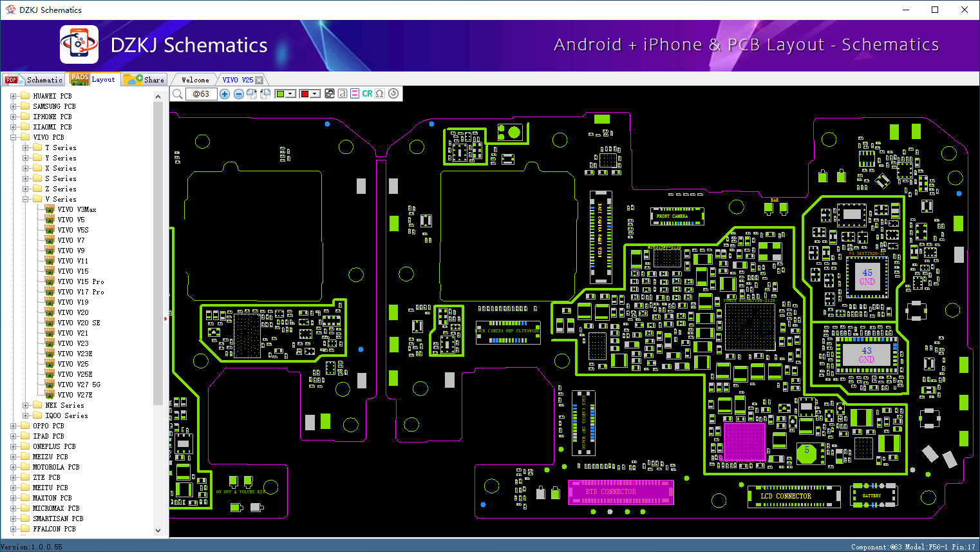Screen dimensions: 980x552
Task: Select the X Series folder
Action: pyautogui.click(x=61, y=168)
